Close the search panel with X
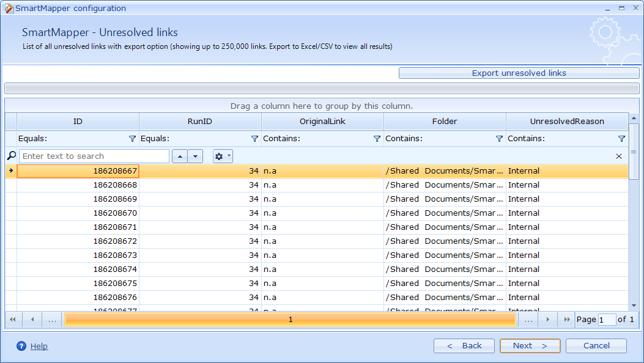644x363 pixels. point(619,156)
